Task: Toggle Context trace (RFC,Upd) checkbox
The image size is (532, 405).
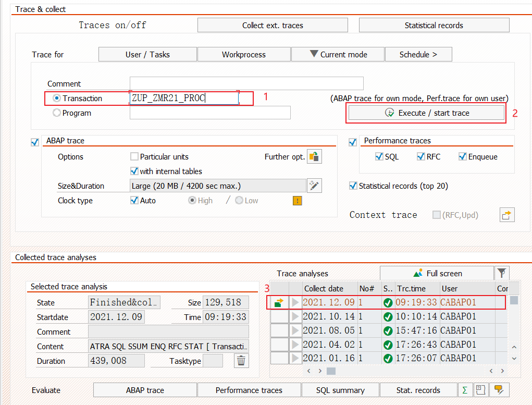Action: point(437,215)
